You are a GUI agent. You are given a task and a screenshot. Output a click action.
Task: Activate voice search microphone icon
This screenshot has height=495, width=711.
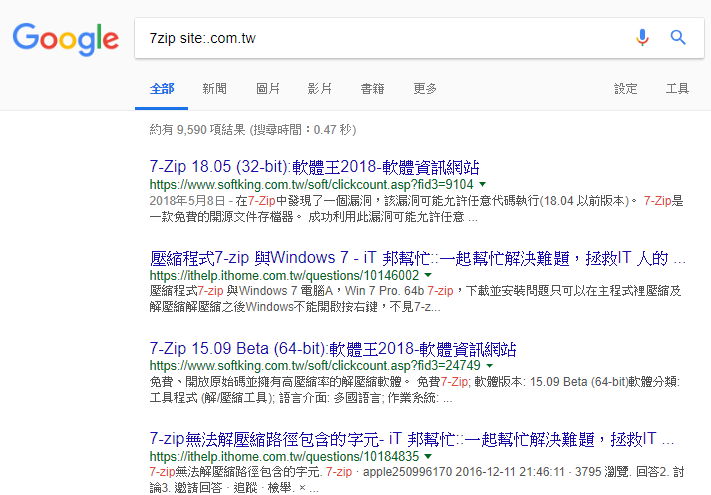click(x=642, y=38)
